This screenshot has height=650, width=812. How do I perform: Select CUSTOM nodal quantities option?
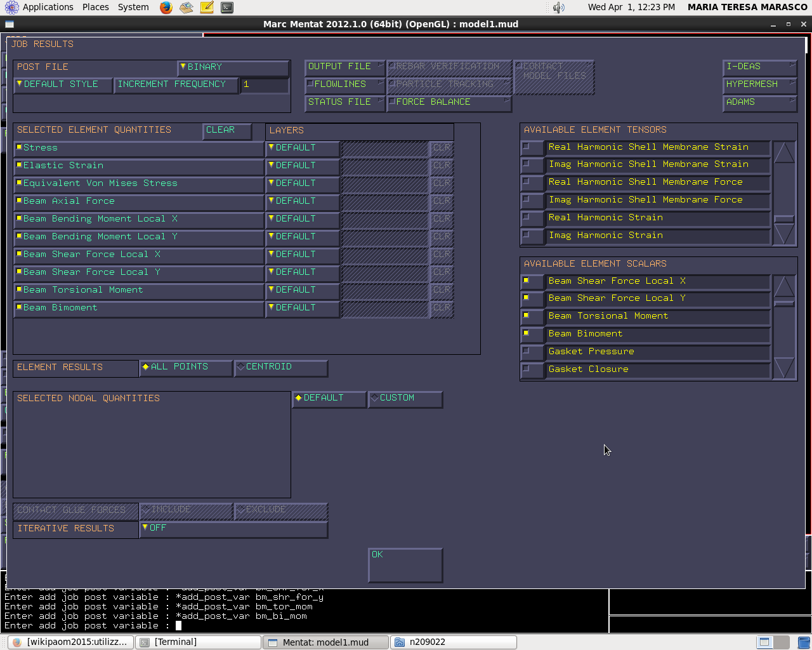click(405, 399)
